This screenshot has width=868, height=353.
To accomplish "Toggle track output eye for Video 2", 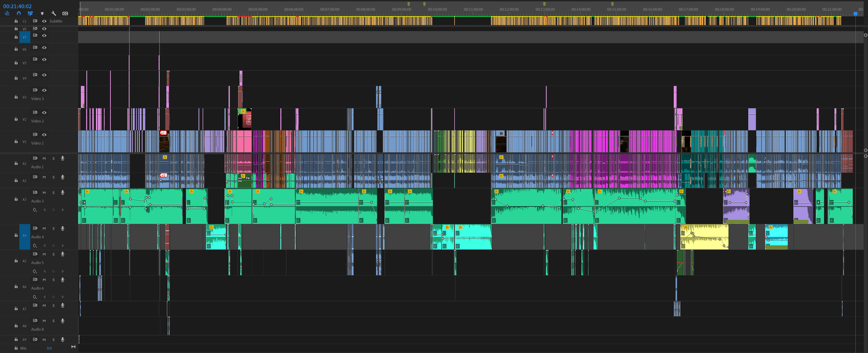I will [x=44, y=112].
